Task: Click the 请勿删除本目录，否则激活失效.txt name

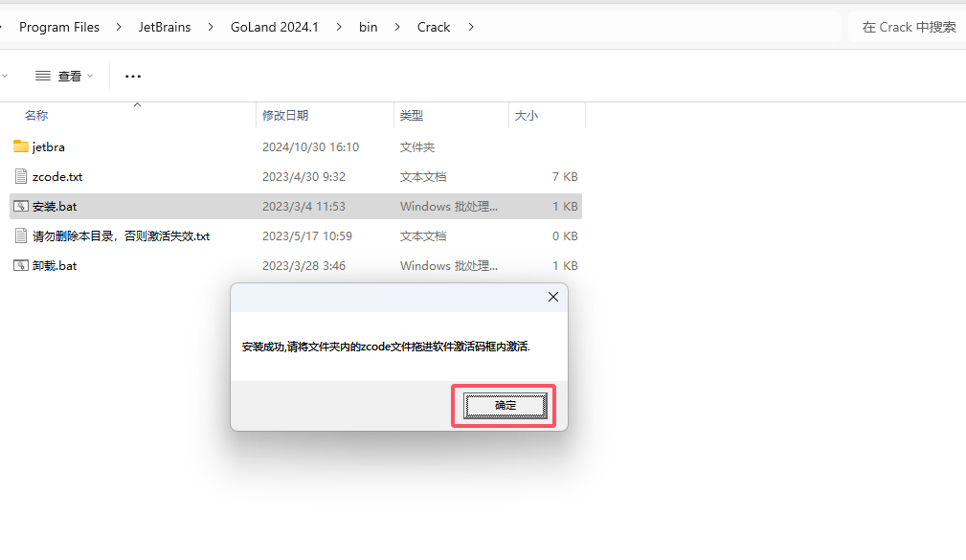Action: (x=122, y=235)
